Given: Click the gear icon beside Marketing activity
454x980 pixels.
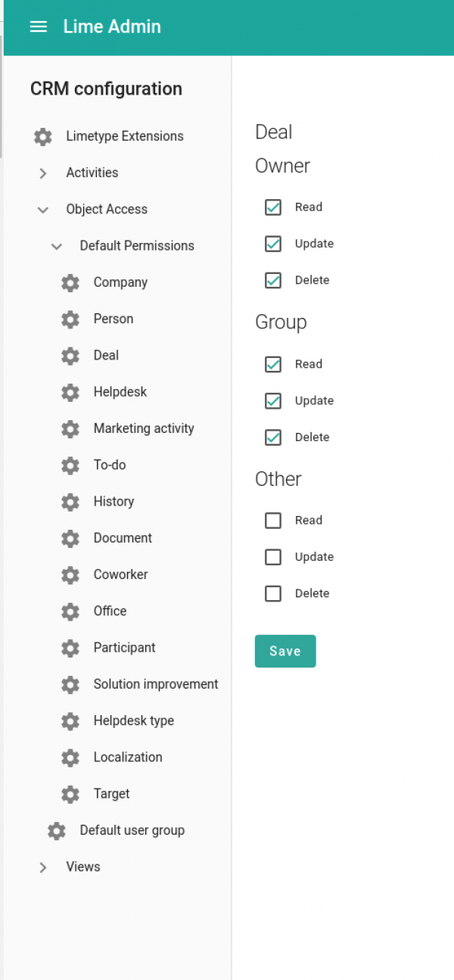Looking at the screenshot, I should [x=70, y=429].
